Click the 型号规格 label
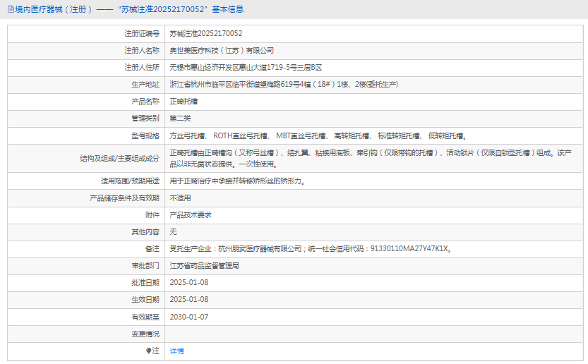 click(145, 135)
